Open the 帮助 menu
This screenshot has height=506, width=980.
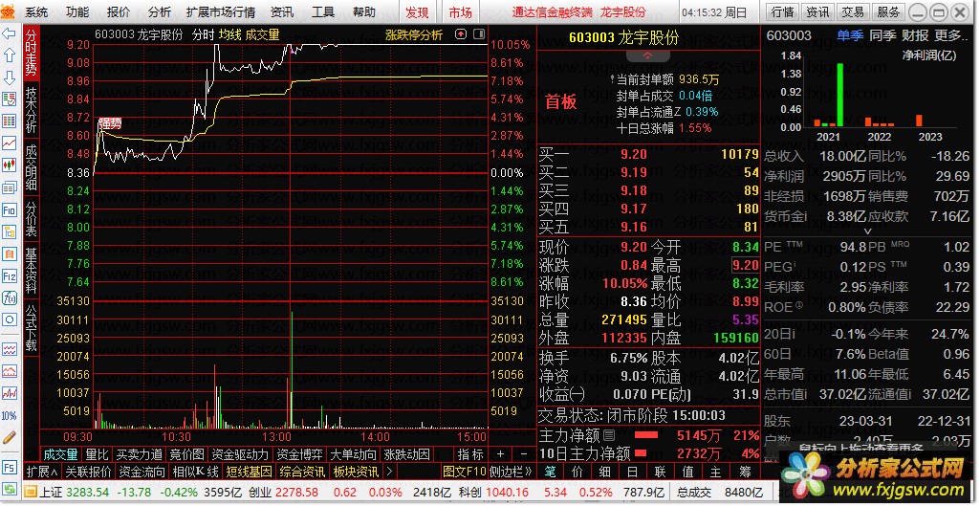364,12
